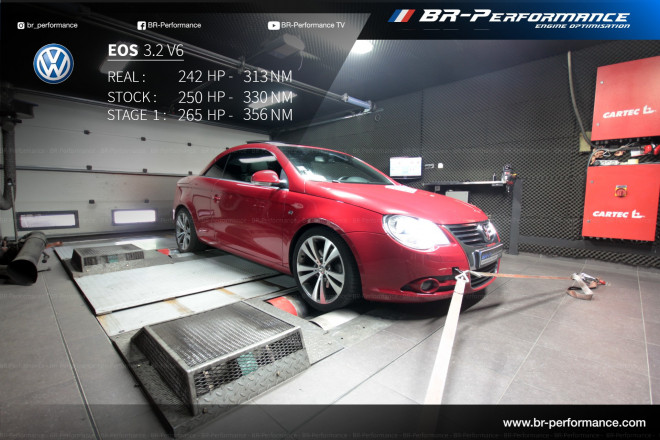The height and width of the screenshot is (440, 660).
Task: Click the YouTube icon beside BR-Performance TV
Action: (274, 25)
